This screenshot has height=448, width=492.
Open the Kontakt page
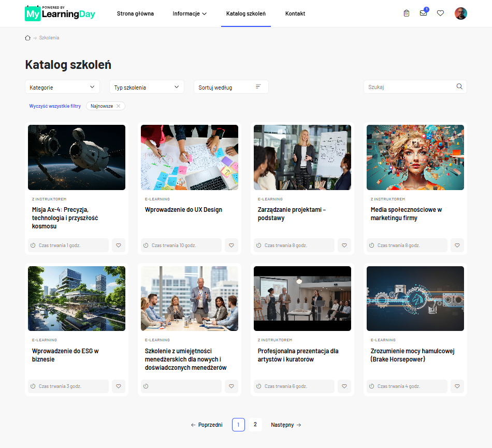click(295, 13)
